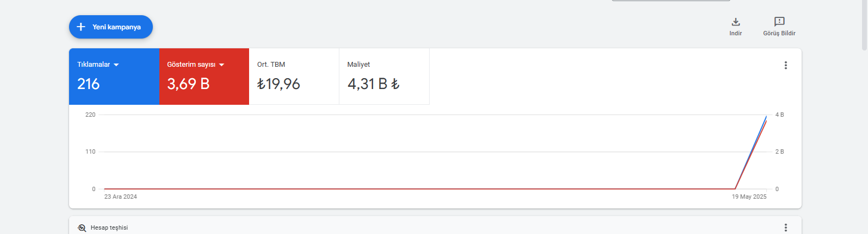Open the Görüş Bildir feedback icon
This screenshot has height=234, width=868.
pos(779,22)
